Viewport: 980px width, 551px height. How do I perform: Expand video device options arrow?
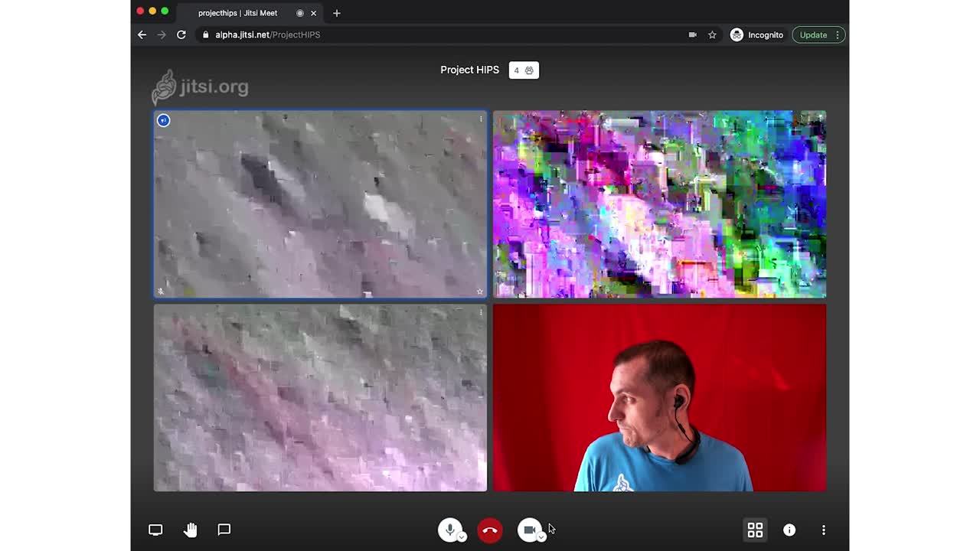click(541, 537)
